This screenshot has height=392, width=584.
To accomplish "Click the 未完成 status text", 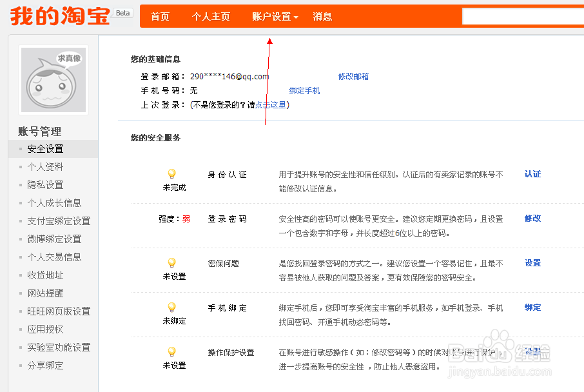I will (174, 188).
